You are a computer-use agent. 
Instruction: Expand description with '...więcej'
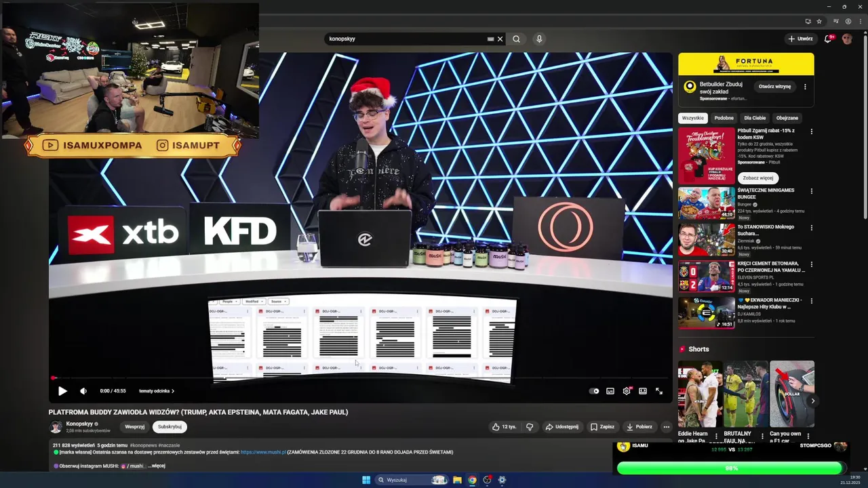click(x=157, y=466)
